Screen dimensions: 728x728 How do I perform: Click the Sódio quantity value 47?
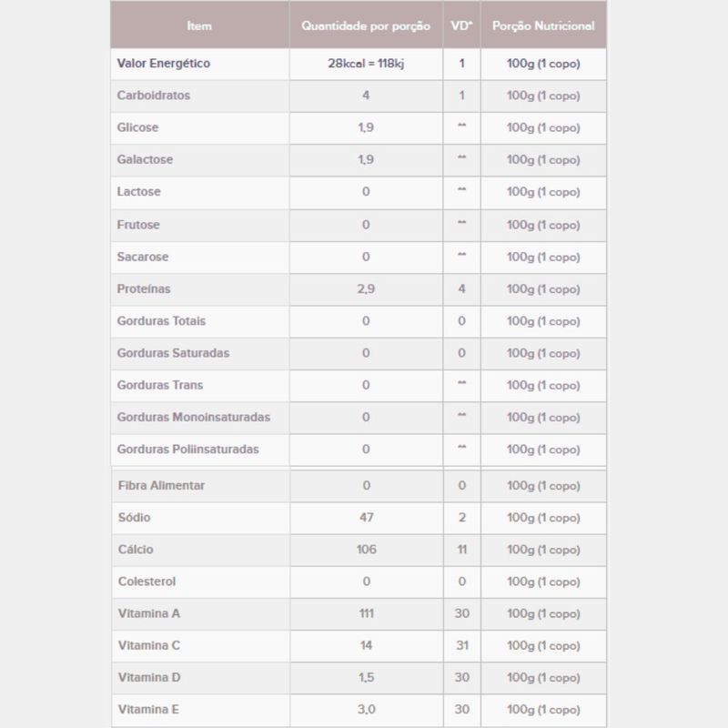(366, 518)
